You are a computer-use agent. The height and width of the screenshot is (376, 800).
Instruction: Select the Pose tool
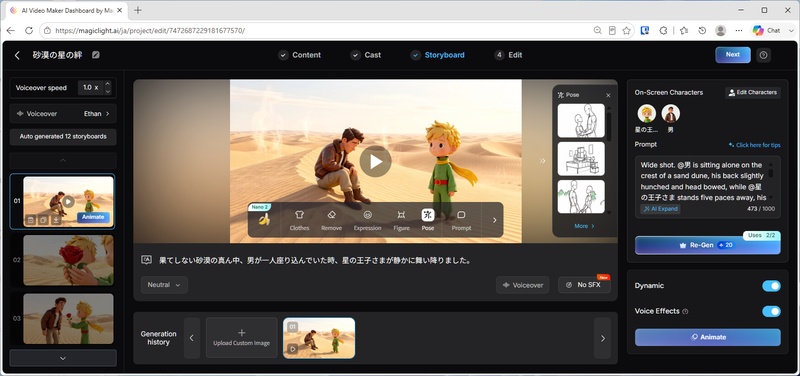[428, 220]
